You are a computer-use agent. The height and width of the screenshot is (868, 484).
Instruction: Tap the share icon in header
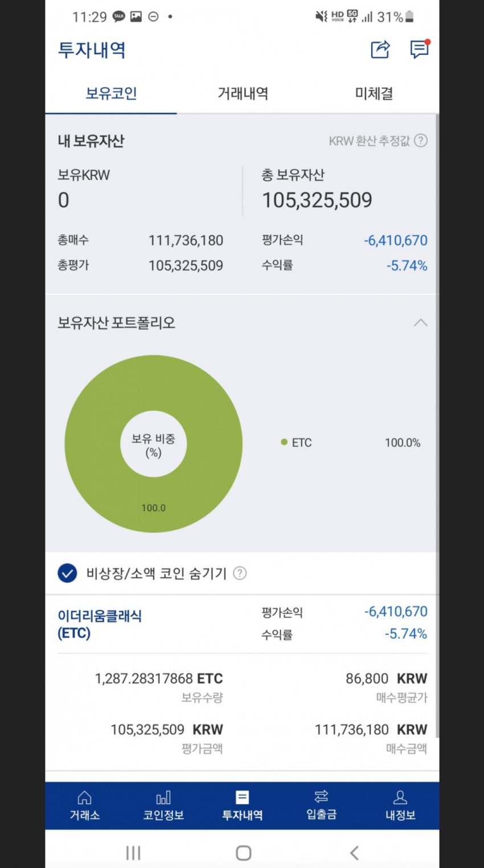tap(380, 50)
